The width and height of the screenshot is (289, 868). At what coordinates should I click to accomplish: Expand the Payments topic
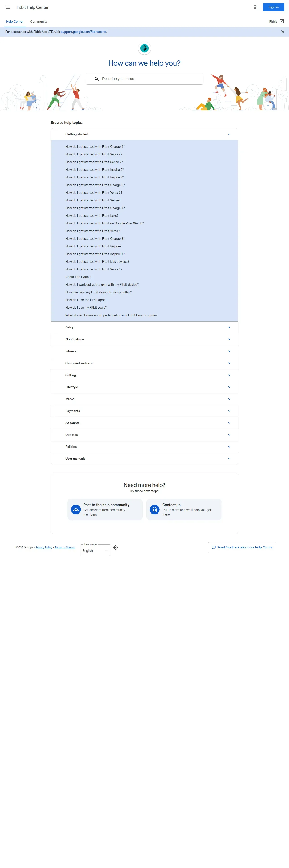229,411
